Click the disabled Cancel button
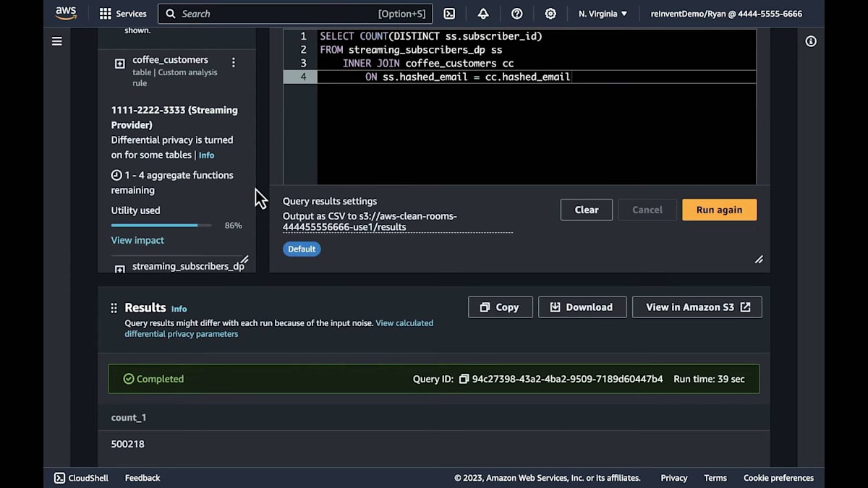The height and width of the screenshot is (488, 868). click(647, 210)
